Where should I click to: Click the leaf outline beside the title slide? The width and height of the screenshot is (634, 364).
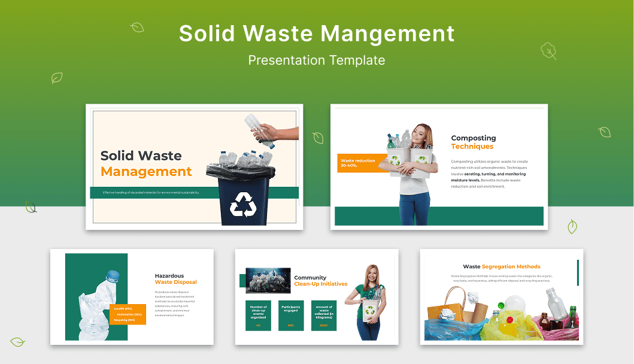pyautogui.click(x=318, y=138)
